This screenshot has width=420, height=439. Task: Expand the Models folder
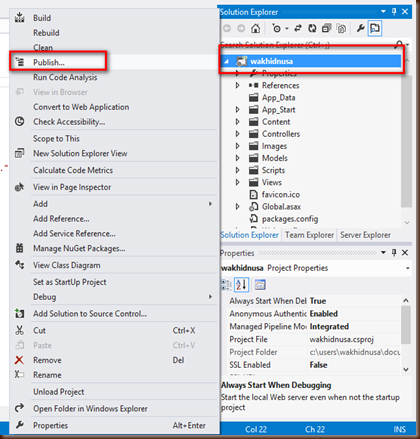[x=237, y=158]
